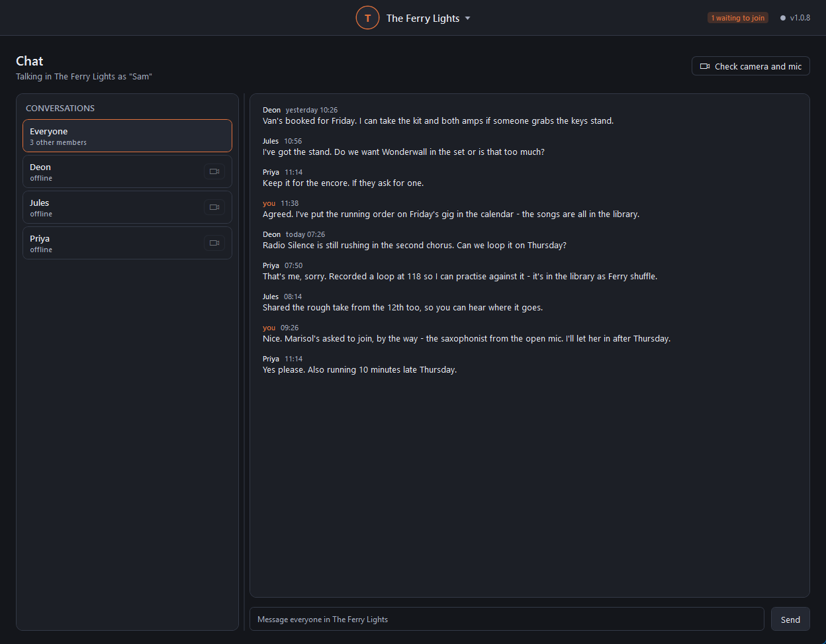Click your message about the running order
The height and width of the screenshot is (644, 826).
pyautogui.click(x=451, y=214)
